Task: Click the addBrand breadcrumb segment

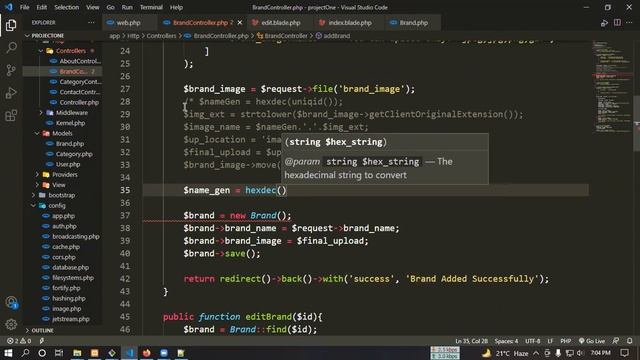Action: coord(336,36)
